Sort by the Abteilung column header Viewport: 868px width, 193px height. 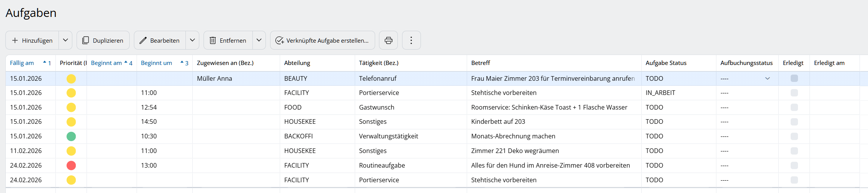297,63
